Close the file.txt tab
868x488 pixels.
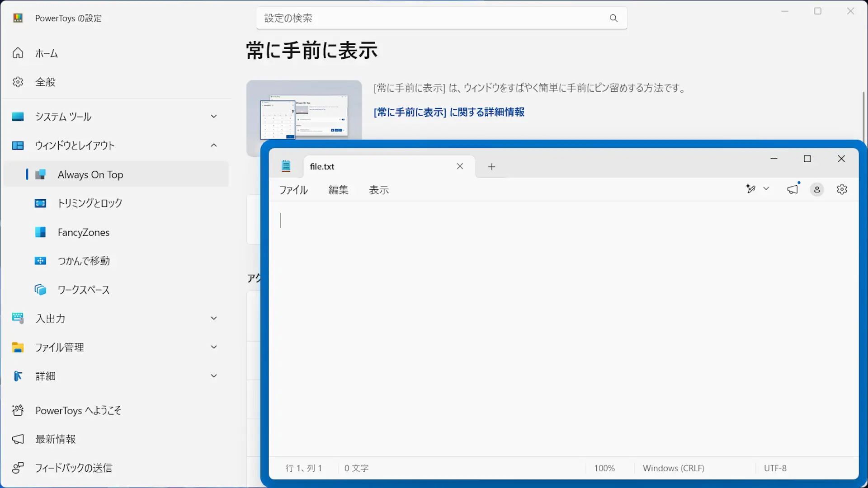pyautogui.click(x=460, y=166)
